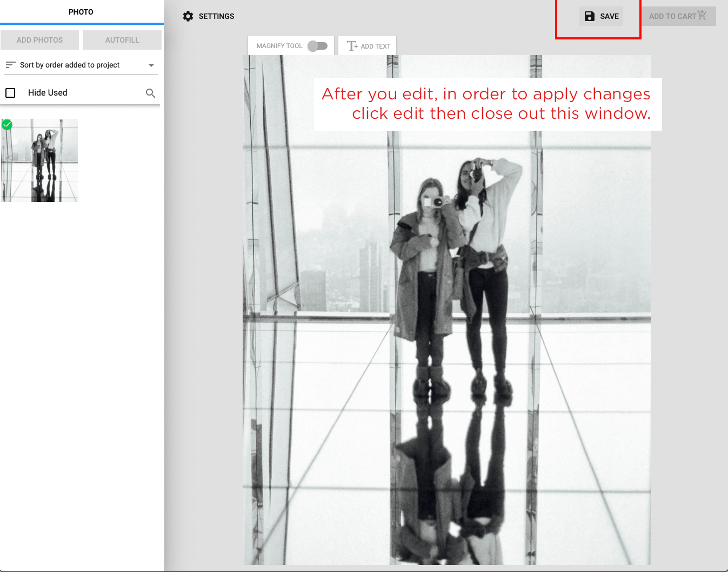Click the green checkmark badge on the thumbnail

[x=7, y=125]
